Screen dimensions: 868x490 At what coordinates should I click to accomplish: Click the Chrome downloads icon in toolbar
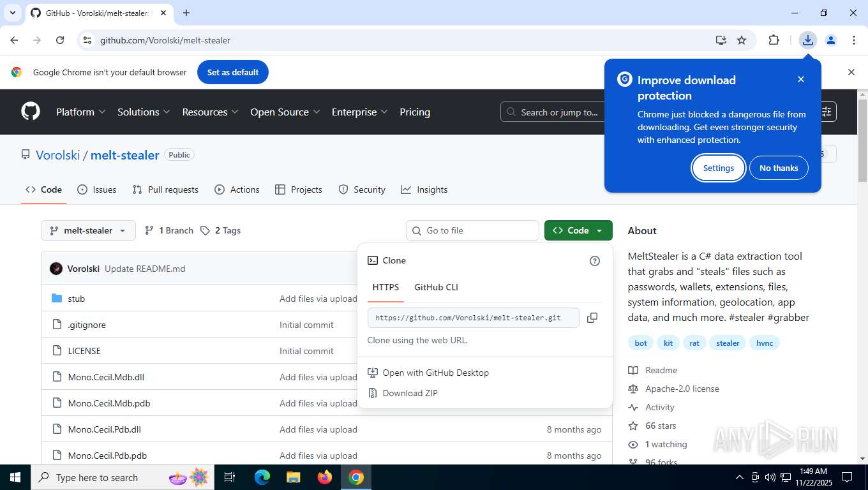(x=808, y=40)
